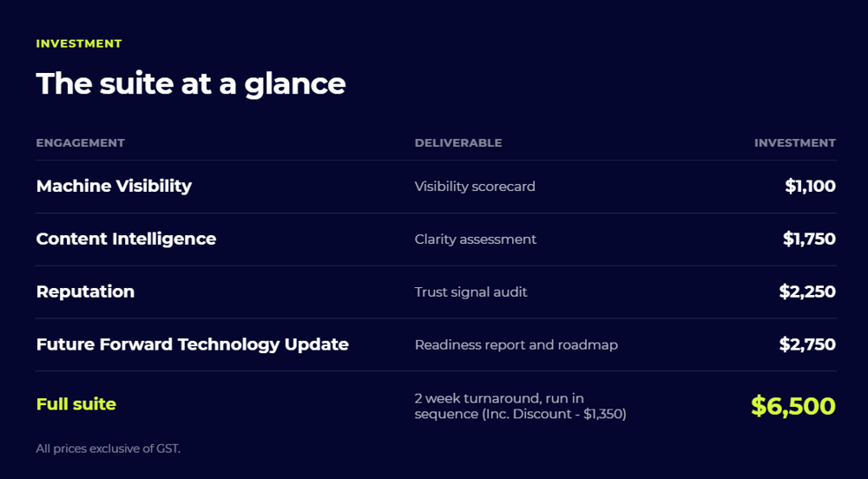This screenshot has height=479, width=868.
Task: Select the Full suite green label
Action: (76, 404)
